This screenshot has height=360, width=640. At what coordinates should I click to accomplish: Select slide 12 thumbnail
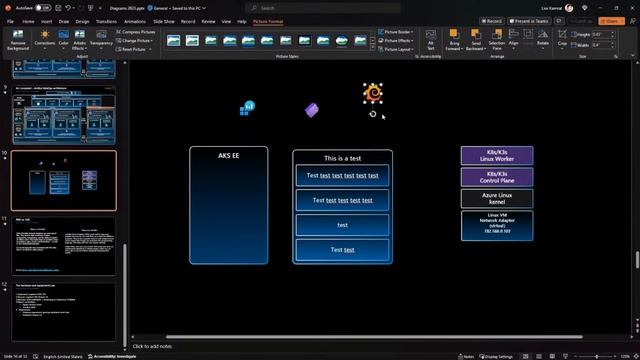click(x=64, y=312)
